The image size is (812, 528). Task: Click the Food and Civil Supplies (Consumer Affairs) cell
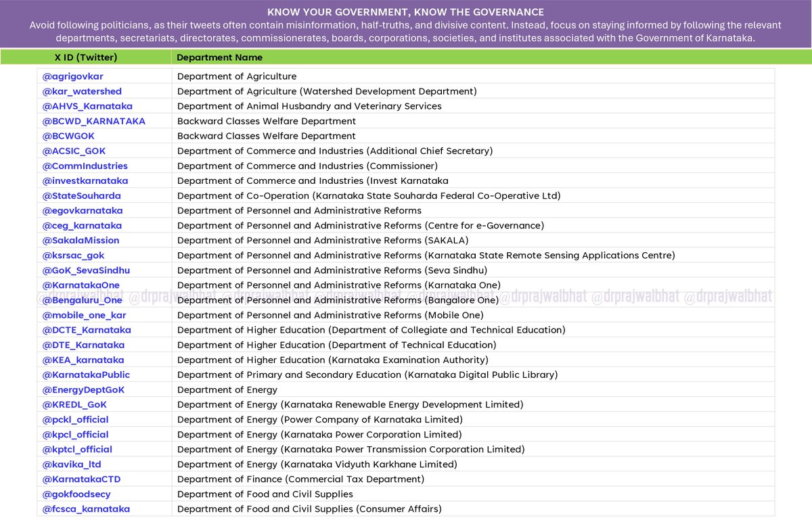473,508
